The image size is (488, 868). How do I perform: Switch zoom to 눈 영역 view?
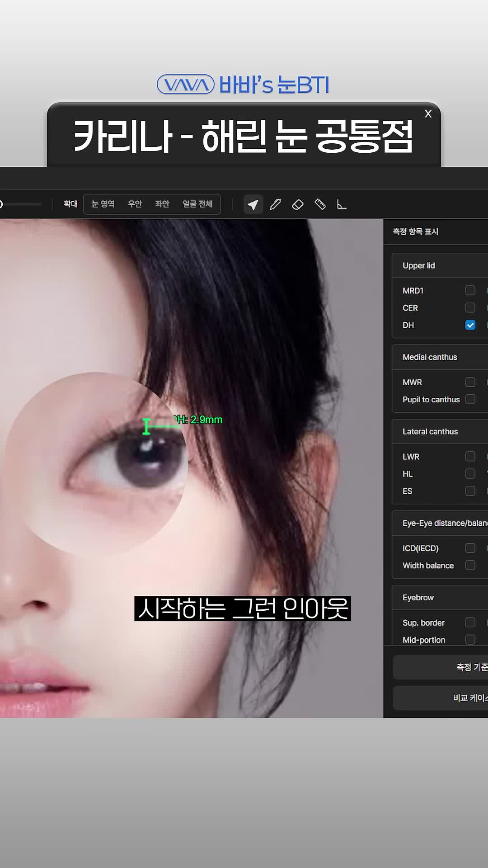click(103, 204)
